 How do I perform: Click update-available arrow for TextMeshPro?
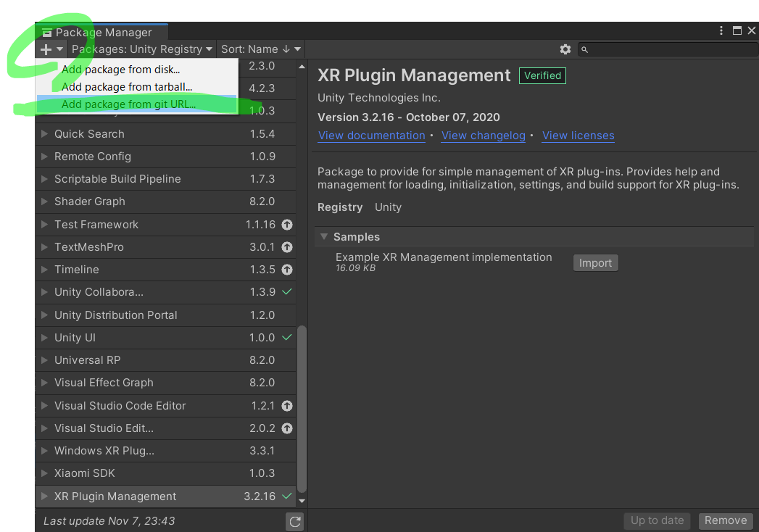[287, 247]
